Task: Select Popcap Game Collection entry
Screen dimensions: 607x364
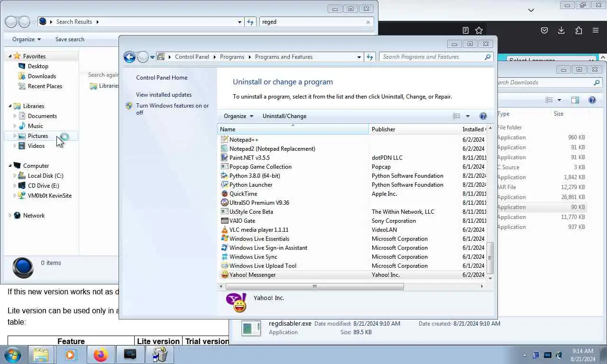Action: click(x=260, y=167)
